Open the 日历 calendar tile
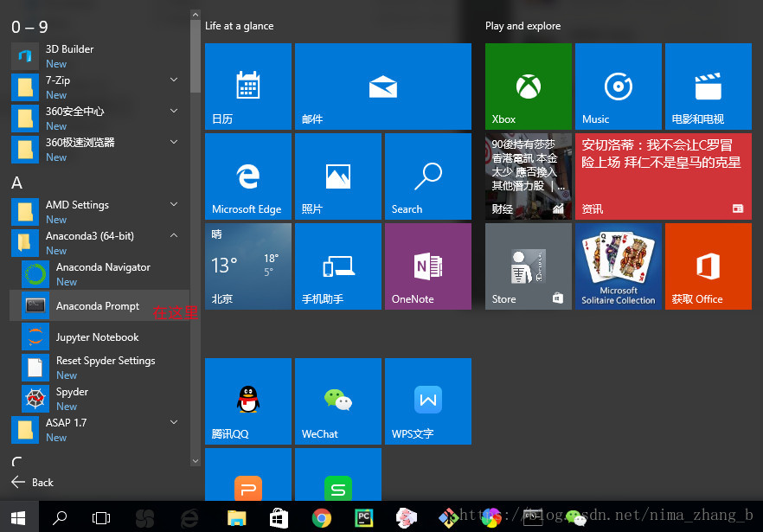 click(248, 87)
